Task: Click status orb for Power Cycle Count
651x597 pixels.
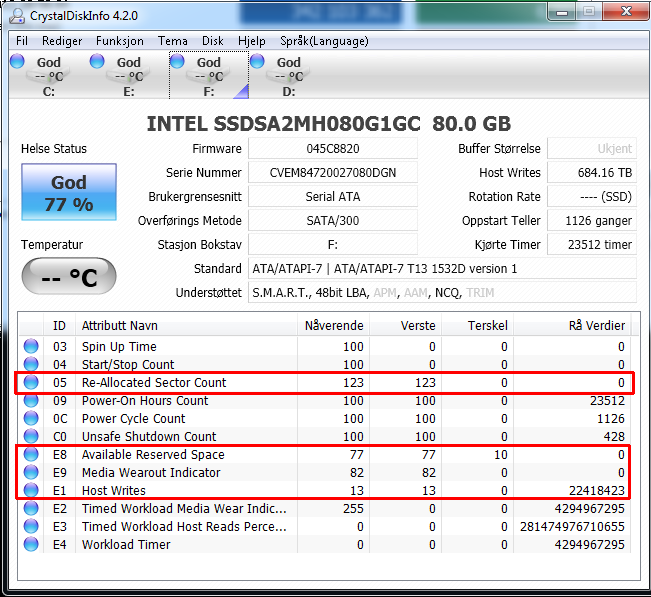Action: 31,418
